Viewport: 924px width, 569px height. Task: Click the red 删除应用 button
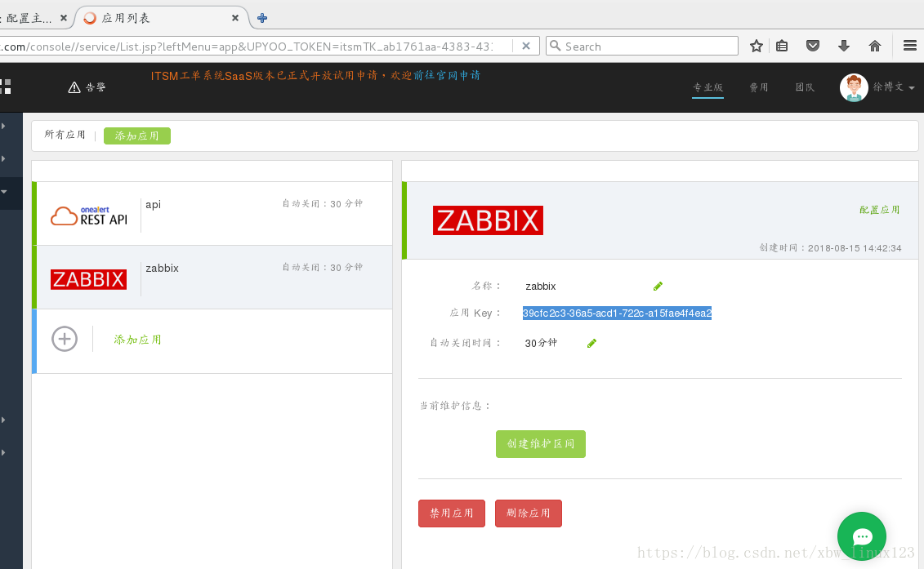click(x=528, y=513)
